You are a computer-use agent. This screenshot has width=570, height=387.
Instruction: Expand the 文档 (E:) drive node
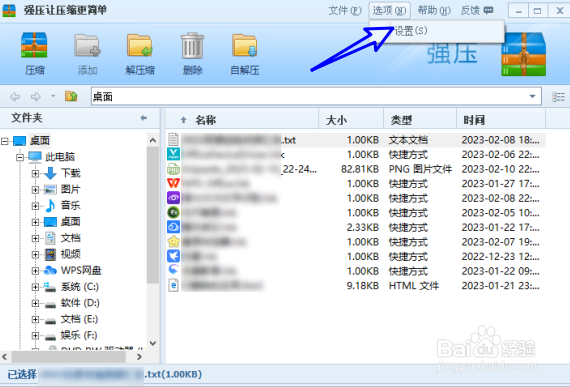(35, 319)
